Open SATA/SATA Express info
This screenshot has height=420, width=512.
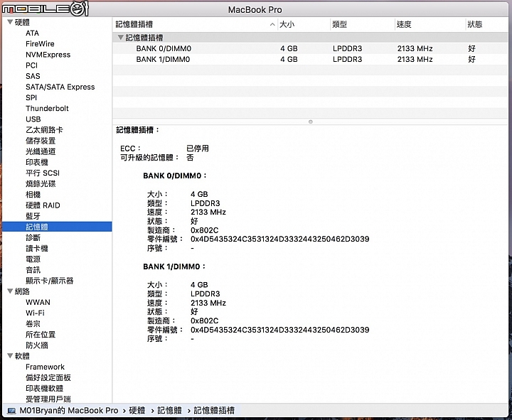pyautogui.click(x=60, y=87)
